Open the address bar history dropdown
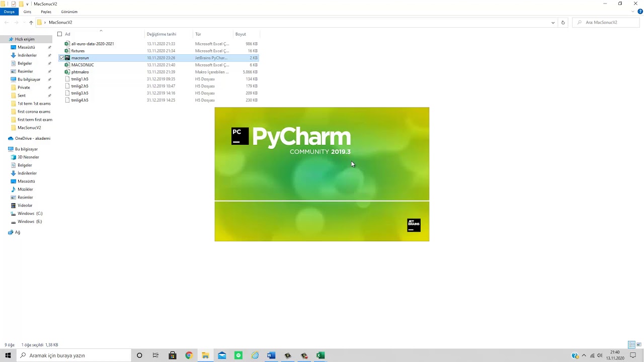The image size is (644, 362). point(553,23)
